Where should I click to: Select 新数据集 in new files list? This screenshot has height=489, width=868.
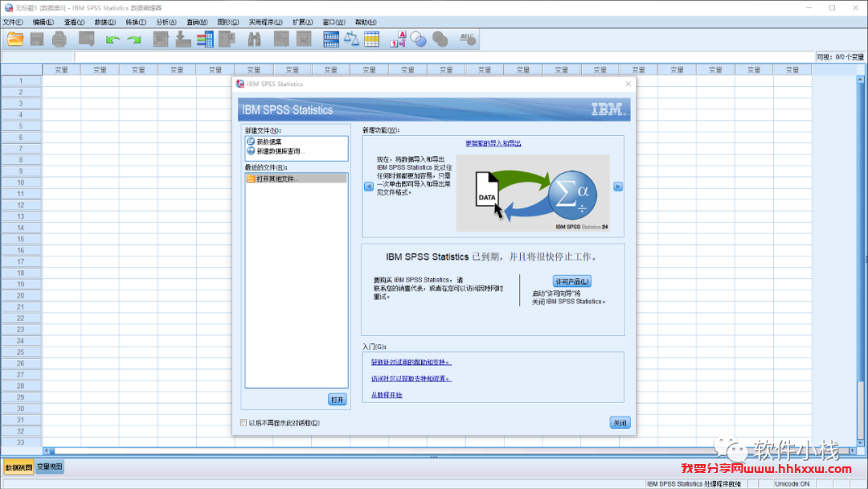[269, 142]
